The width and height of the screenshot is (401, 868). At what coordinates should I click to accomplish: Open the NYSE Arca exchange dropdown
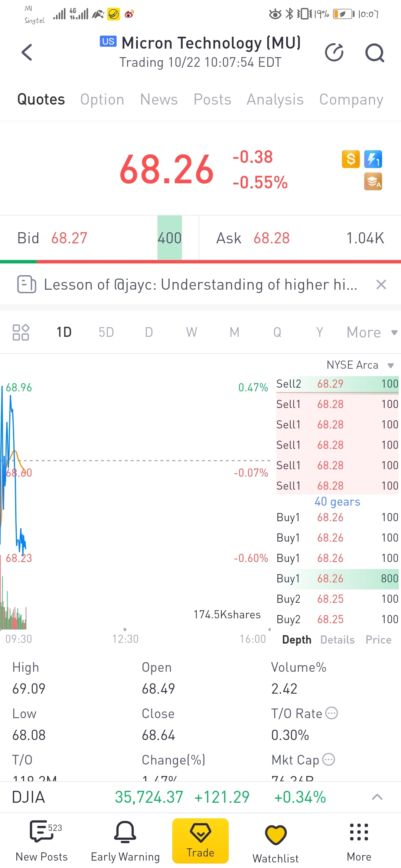point(360,365)
